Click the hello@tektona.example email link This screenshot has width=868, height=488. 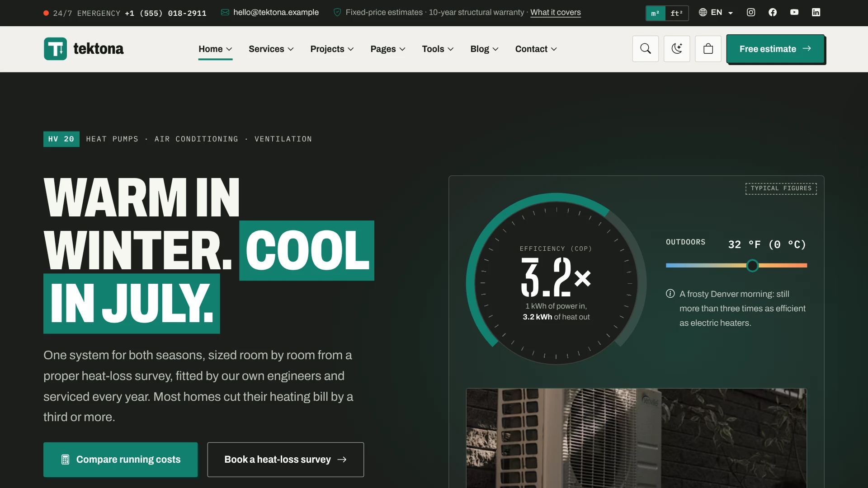[x=270, y=13]
